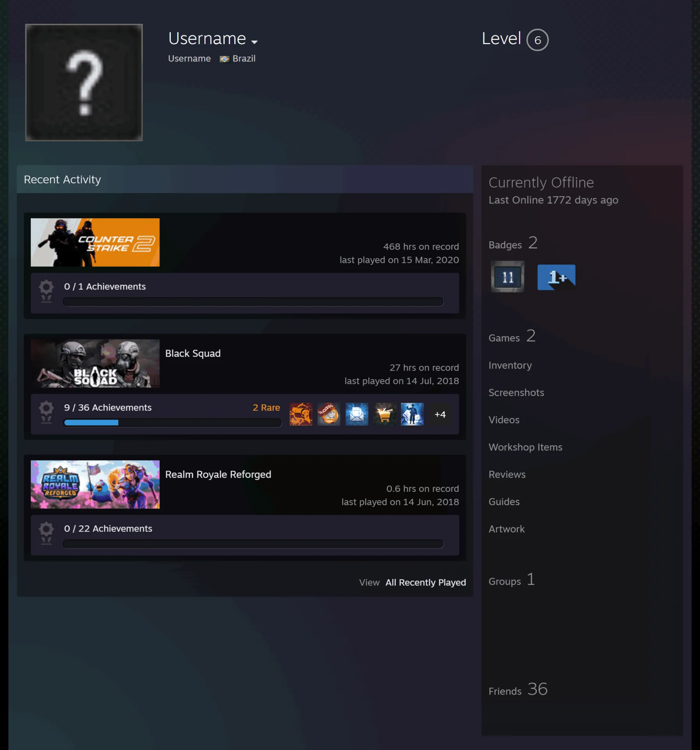
Task: Click the Black Squad title link
Action: [193, 354]
